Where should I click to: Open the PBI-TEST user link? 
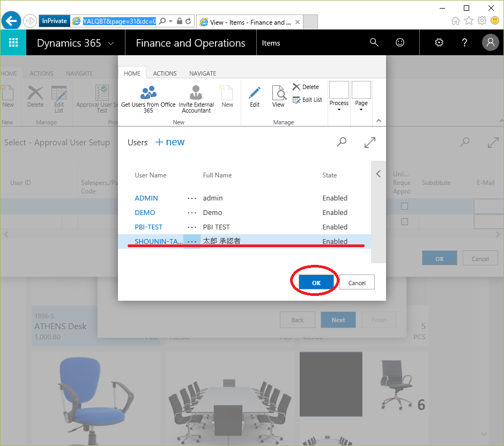click(x=149, y=227)
